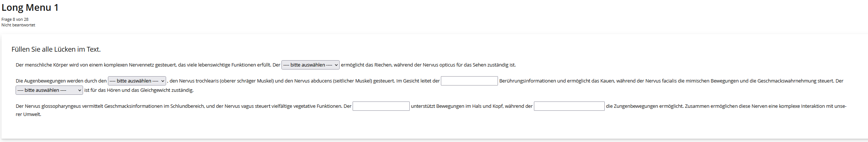868x142 pixels.
Task: Focus the text field after "Im Gesicht leitet der"
Action: pyautogui.click(x=469, y=81)
